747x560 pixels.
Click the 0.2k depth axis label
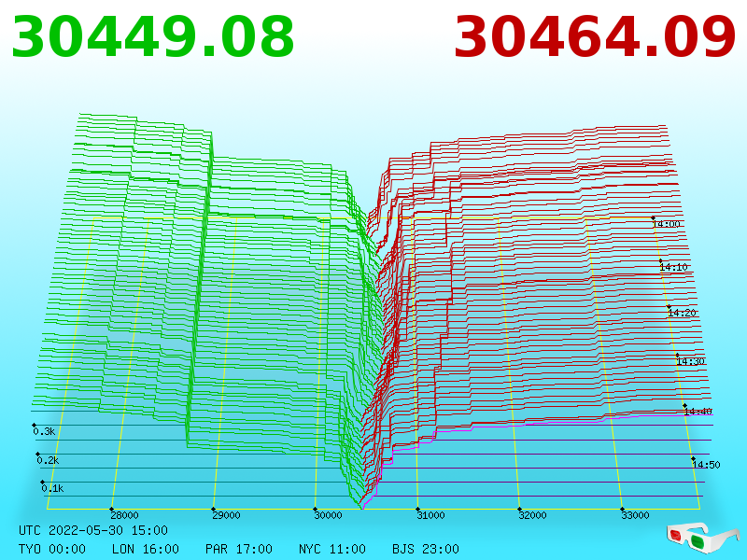coord(49,460)
